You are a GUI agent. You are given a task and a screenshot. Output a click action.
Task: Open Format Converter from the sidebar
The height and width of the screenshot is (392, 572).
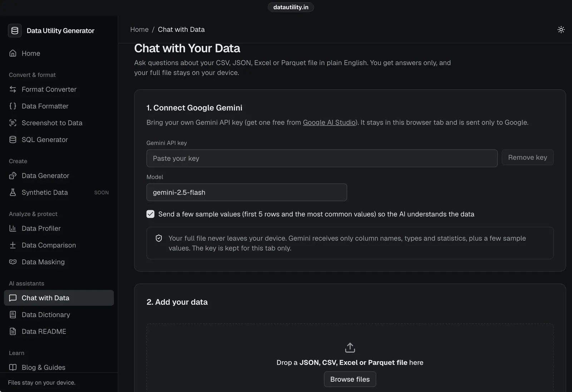tap(59, 89)
